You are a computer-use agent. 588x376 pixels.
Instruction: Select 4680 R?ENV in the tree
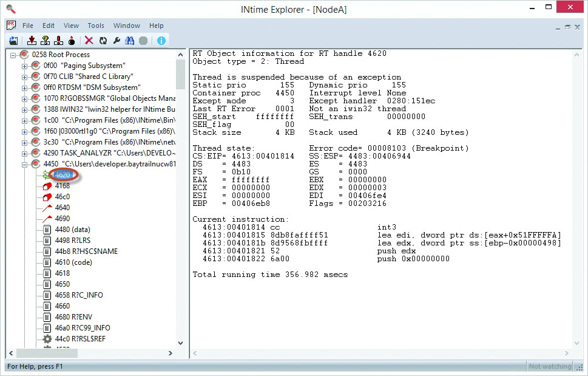73,317
